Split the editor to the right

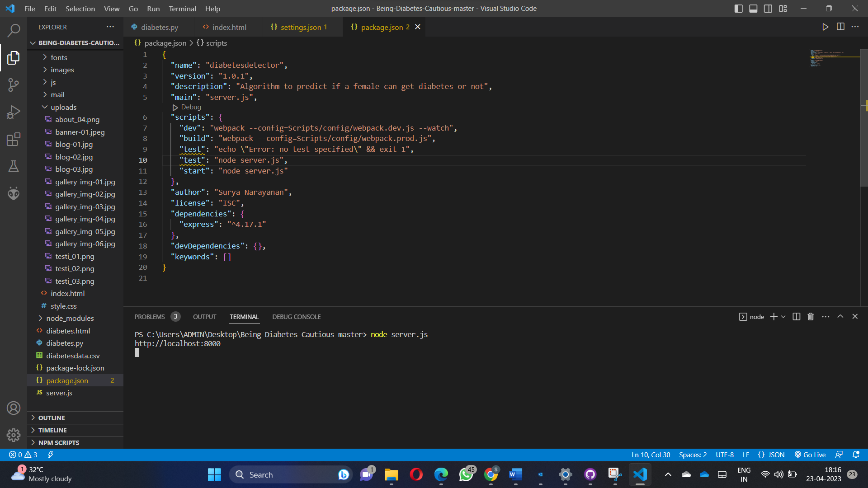click(840, 27)
